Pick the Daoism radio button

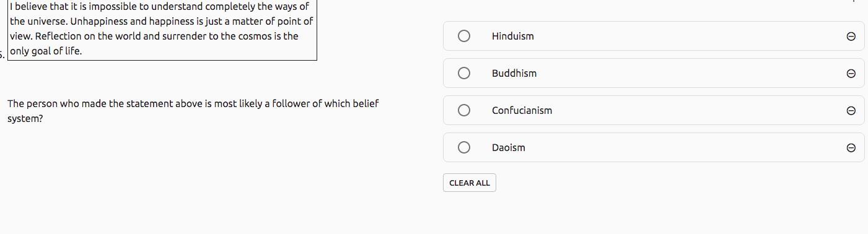pos(464,147)
